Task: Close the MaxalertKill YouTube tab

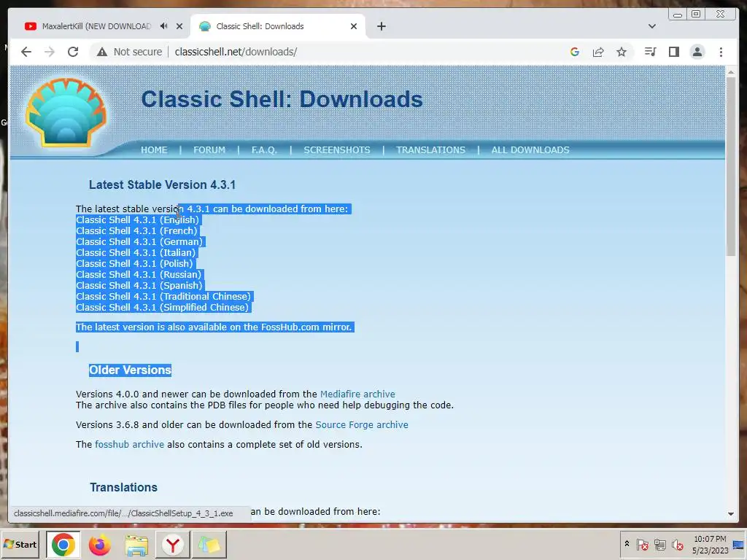Action: tap(179, 26)
